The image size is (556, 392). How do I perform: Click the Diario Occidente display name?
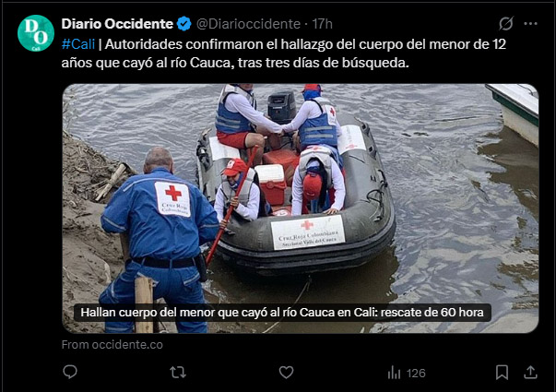pyautogui.click(x=117, y=24)
